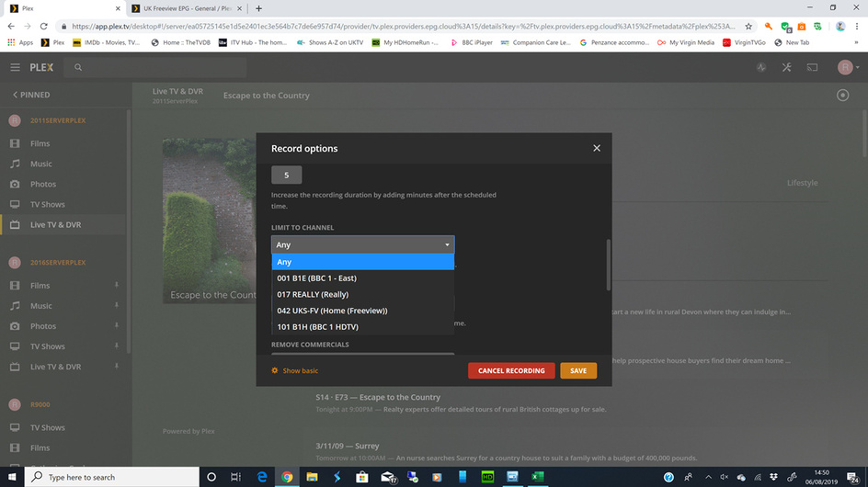Screen dimensions: 868x487
Task: Open Films under 2011SERVERPLEX
Action: [x=40, y=143]
